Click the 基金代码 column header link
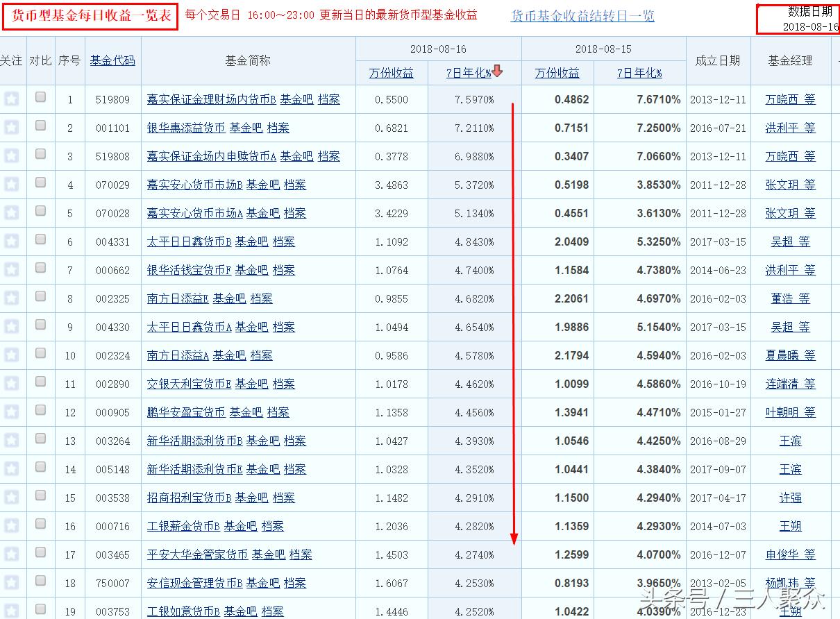Image resolution: width=840 pixels, height=619 pixels. click(x=111, y=60)
